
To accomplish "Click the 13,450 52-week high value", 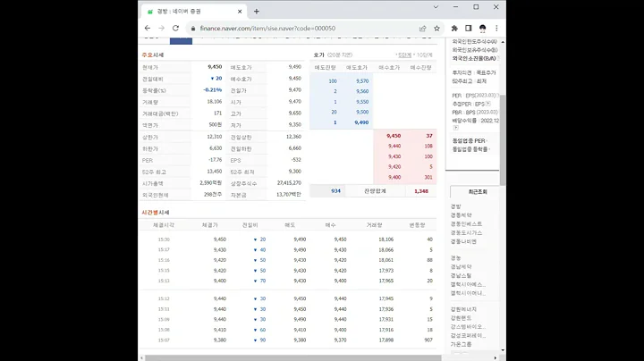I will (215, 172).
